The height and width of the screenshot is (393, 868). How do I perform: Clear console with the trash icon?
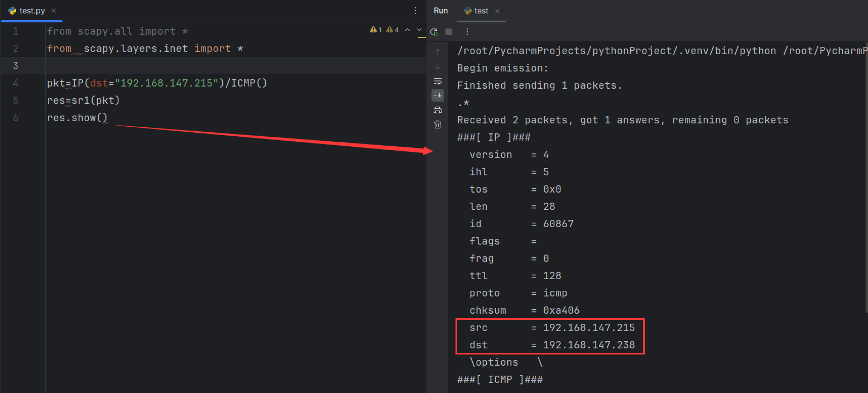click(x=438, y=124)
